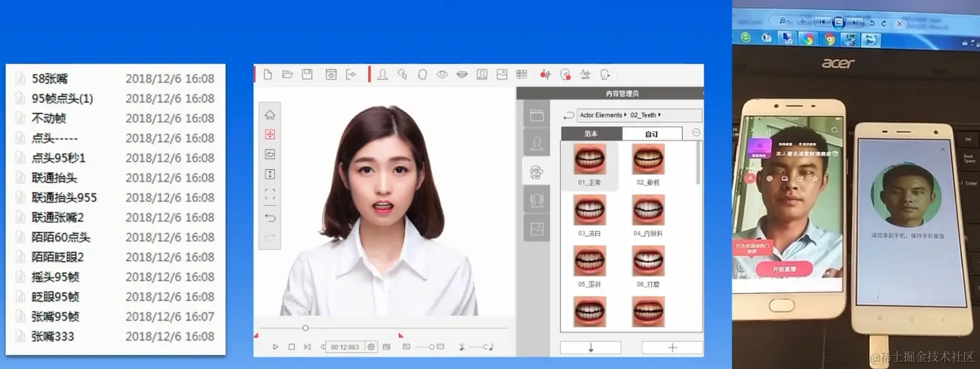The width and height of the screenshot is (980, 369).
Task: Redo the action in left toolbar
Action: (x=270, y=237)
